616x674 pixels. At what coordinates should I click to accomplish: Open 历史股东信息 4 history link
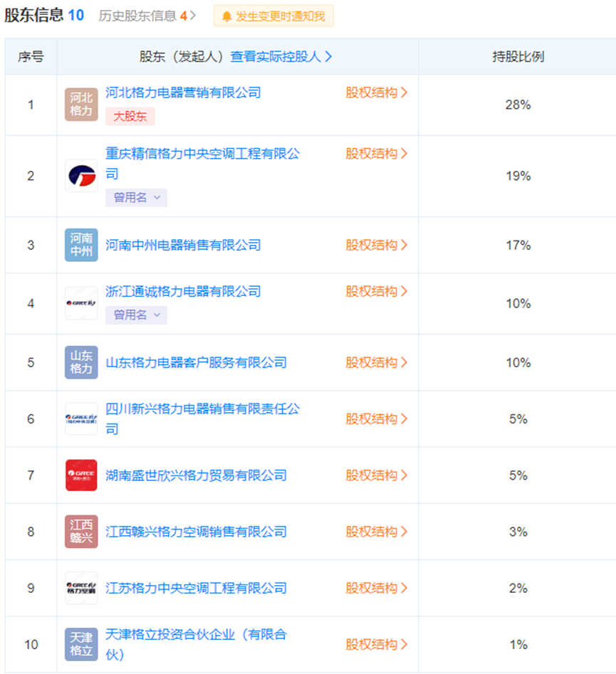click(x=147, y=16)
